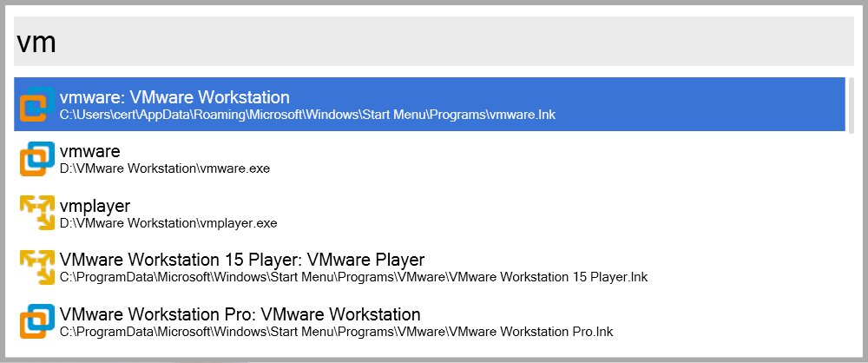Image resolution: width=868 pixels, height=363 pixels.
Task: Click VMware Workstation 15 Player result icon
Action: click(x=37, y=267)
